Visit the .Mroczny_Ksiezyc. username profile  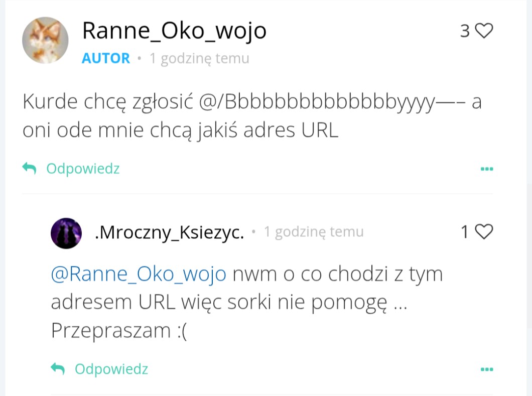pos(169,232)
